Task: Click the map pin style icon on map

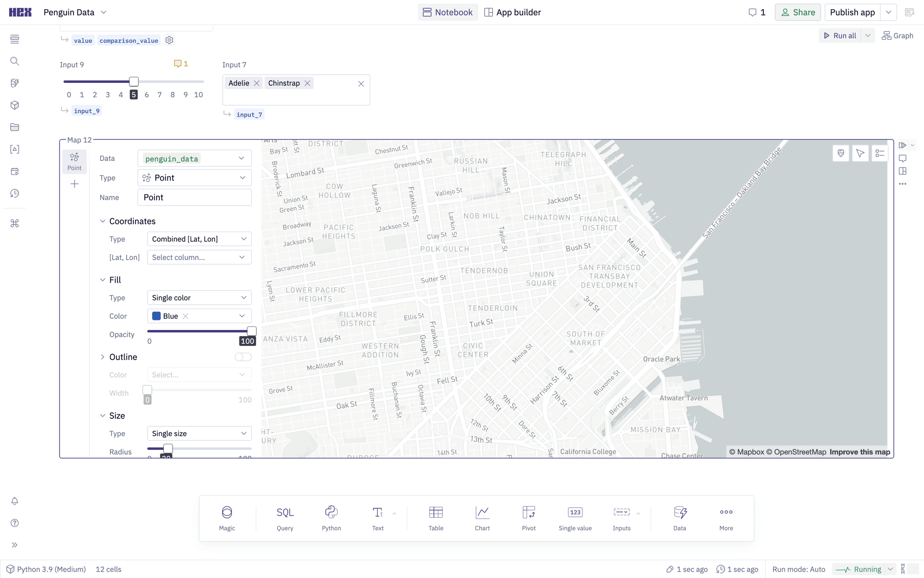Action: 841,153
